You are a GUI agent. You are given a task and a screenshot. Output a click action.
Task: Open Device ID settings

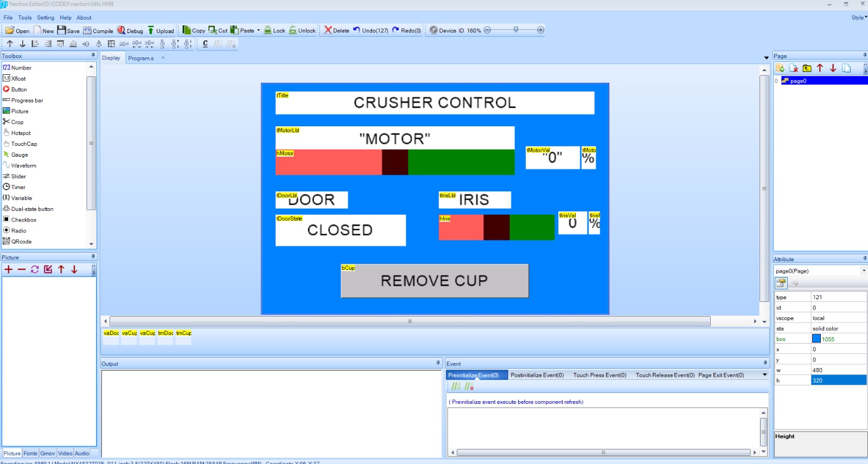click(x=446, y=30)
